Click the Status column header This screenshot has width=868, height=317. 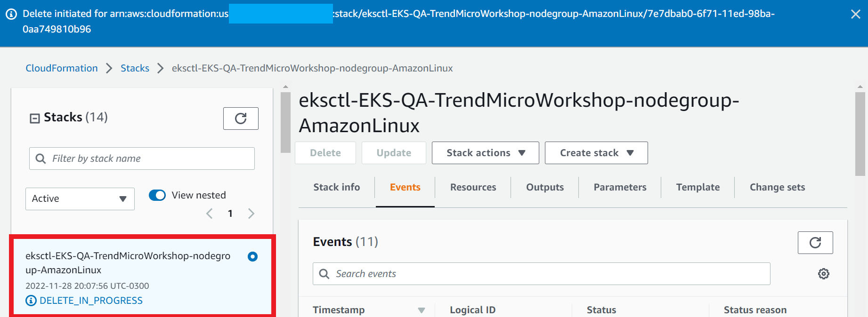601,310
